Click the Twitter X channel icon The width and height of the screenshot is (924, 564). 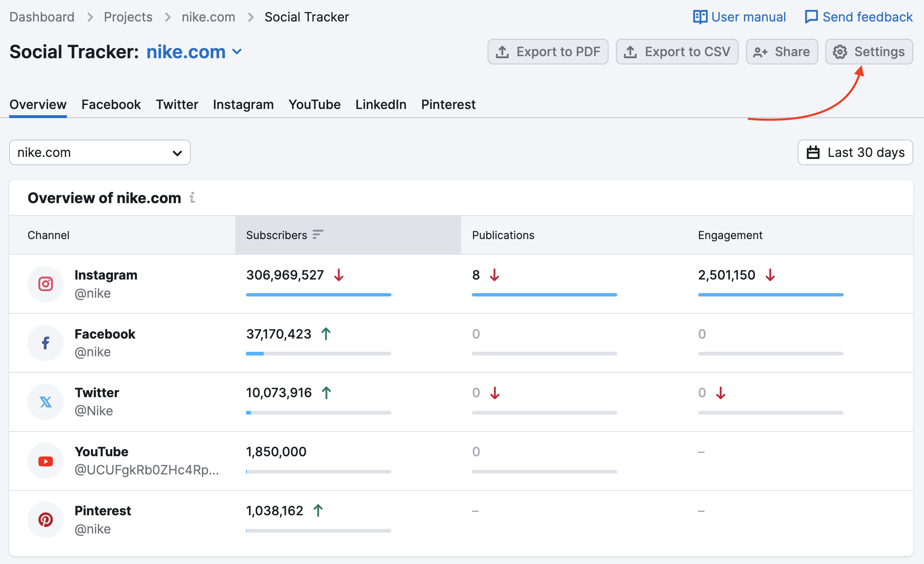click(45, 402)
